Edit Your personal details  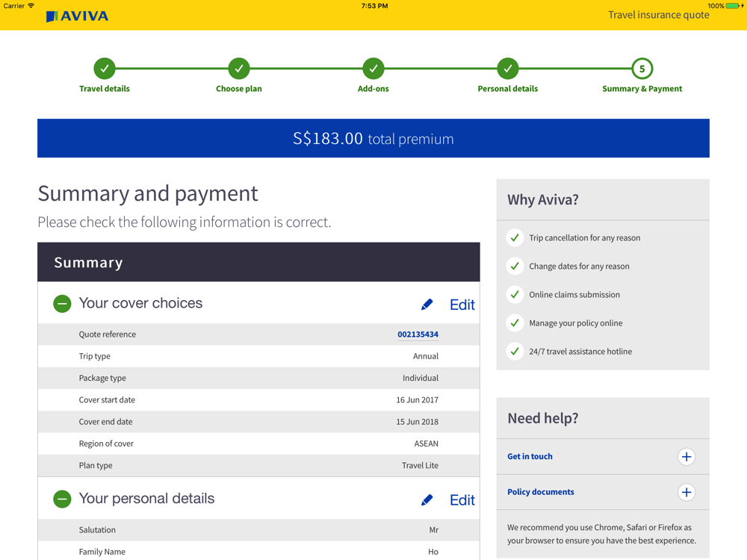(462, 500)
